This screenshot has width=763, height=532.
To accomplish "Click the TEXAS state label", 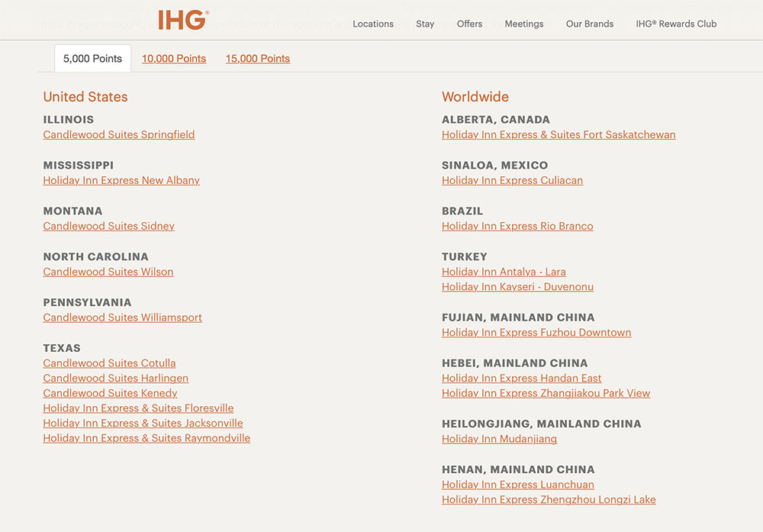I will tap(62, 349).
